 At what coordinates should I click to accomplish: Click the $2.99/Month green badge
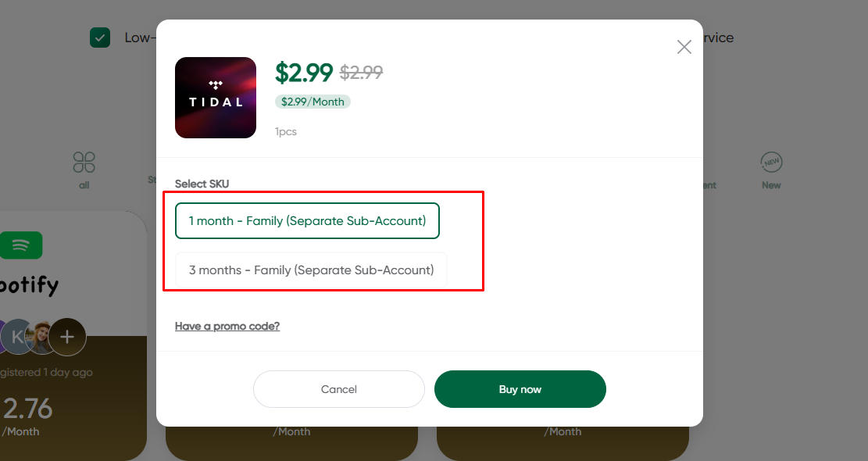(x=313, y=102)
